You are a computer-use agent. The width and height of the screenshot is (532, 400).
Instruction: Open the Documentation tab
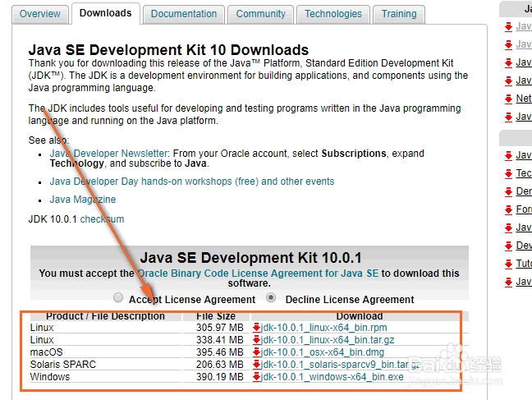coord(184,14)
